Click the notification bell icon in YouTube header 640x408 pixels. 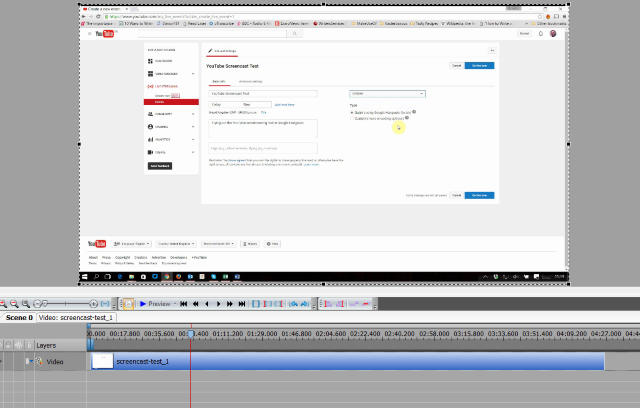541,33
